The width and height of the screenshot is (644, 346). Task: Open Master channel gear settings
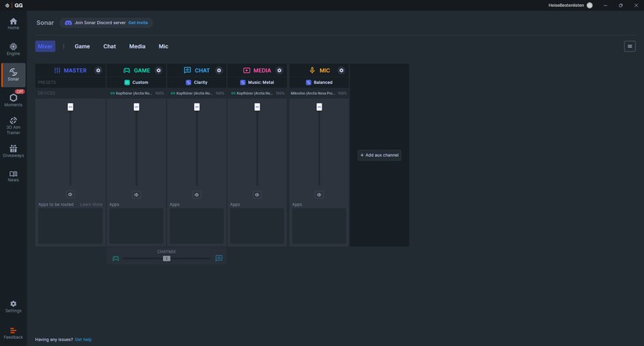tap(98, 70)
